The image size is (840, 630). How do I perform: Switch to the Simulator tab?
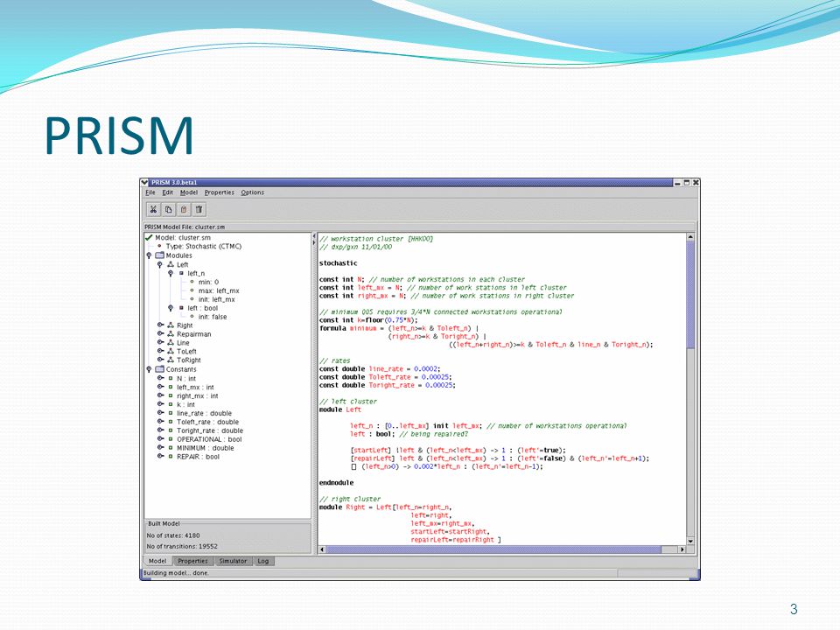233,561
